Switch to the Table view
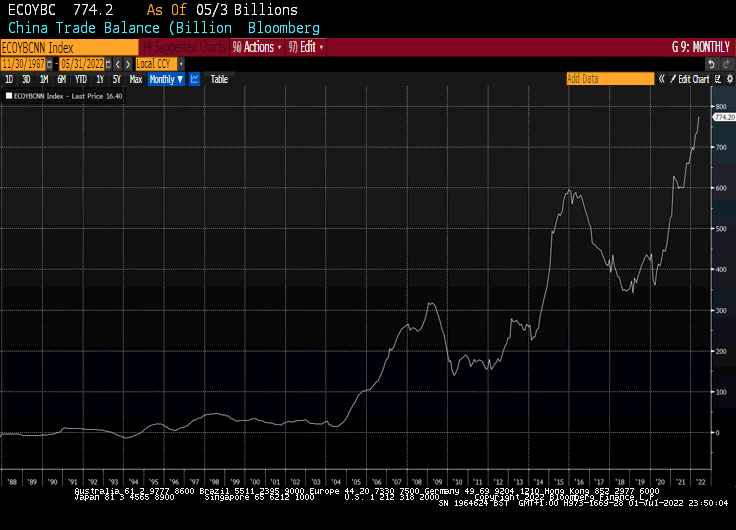Image resolution: width=736 pixels, height=530 pixels. [219, 79]
